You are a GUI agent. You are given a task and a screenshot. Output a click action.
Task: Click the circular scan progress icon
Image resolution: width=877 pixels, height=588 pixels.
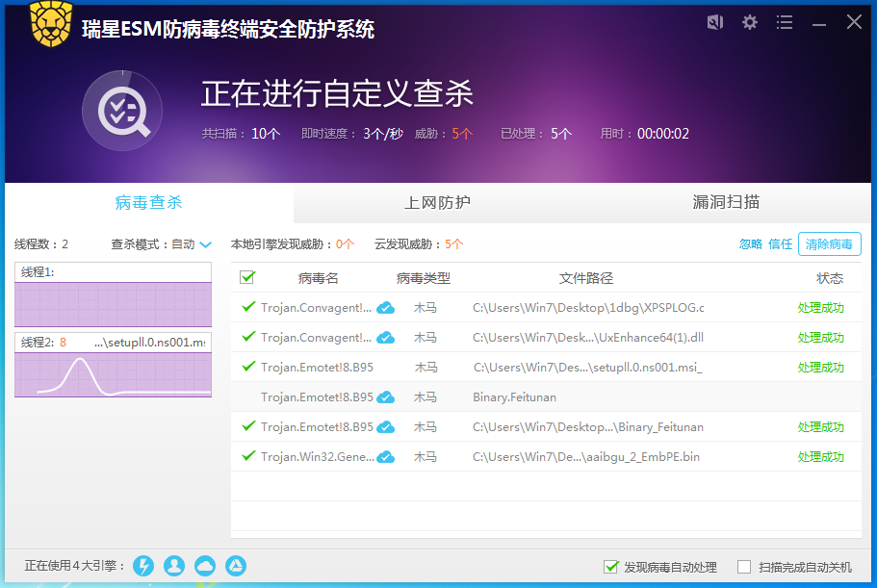[122, 111]
